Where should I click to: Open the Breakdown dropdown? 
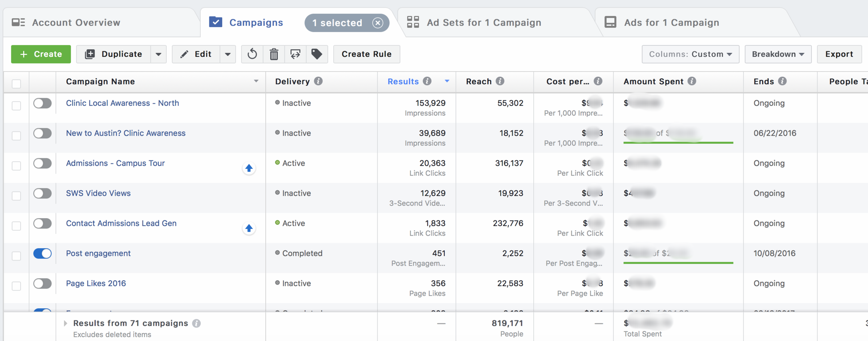click(778, 54)
